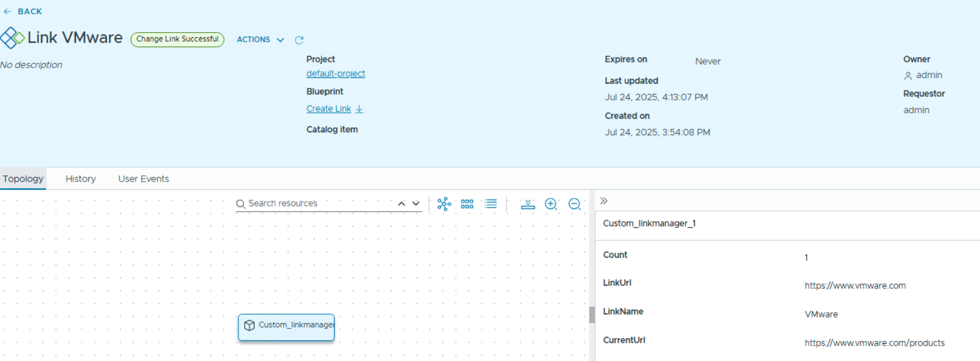Zoom in on the topology canvas

tap(551, 204)
